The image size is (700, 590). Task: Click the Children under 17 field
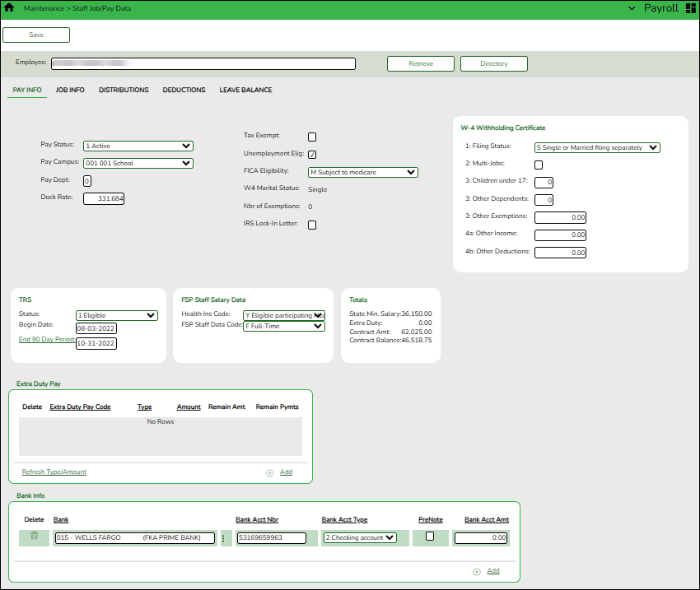tap(544, 183)
